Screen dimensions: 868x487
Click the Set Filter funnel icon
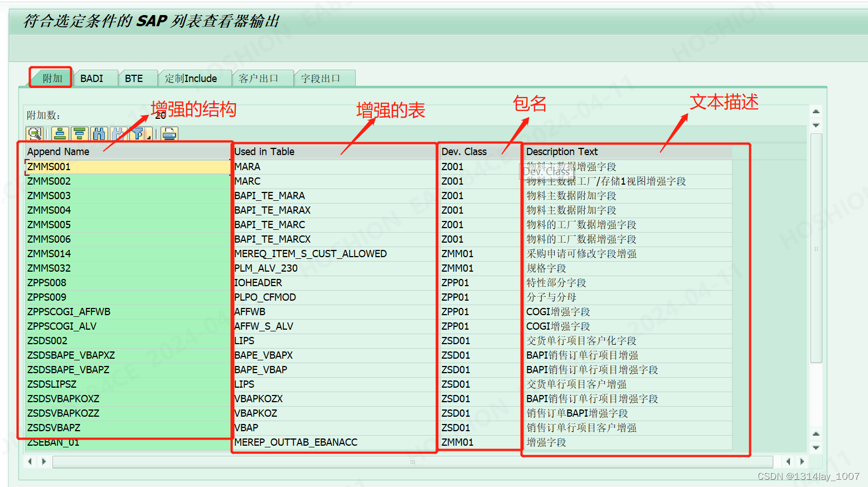tap(137, 134)
